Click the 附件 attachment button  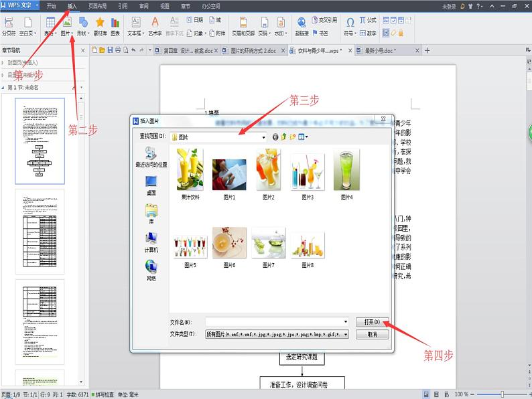pos(217,33)
